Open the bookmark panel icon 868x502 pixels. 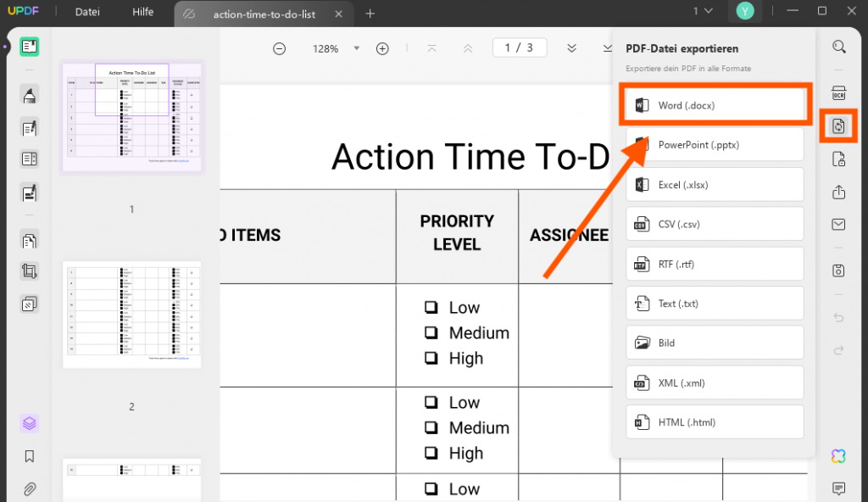click(x=30, y=456)
